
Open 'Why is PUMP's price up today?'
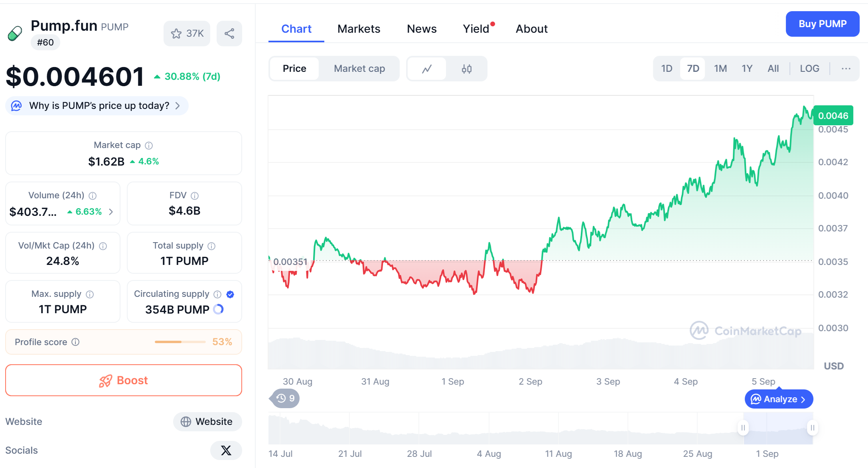pyautogui.click(x=97, y=106)
